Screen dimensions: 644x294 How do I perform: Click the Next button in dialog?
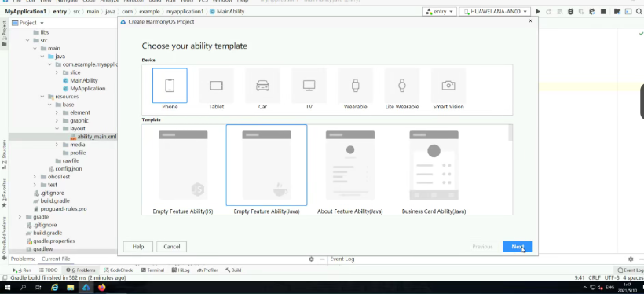coord(518,247)
